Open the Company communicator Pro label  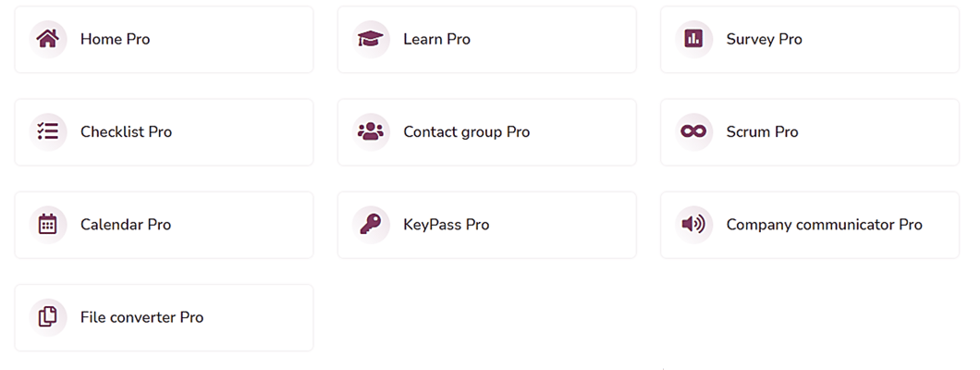click(825, 225)
